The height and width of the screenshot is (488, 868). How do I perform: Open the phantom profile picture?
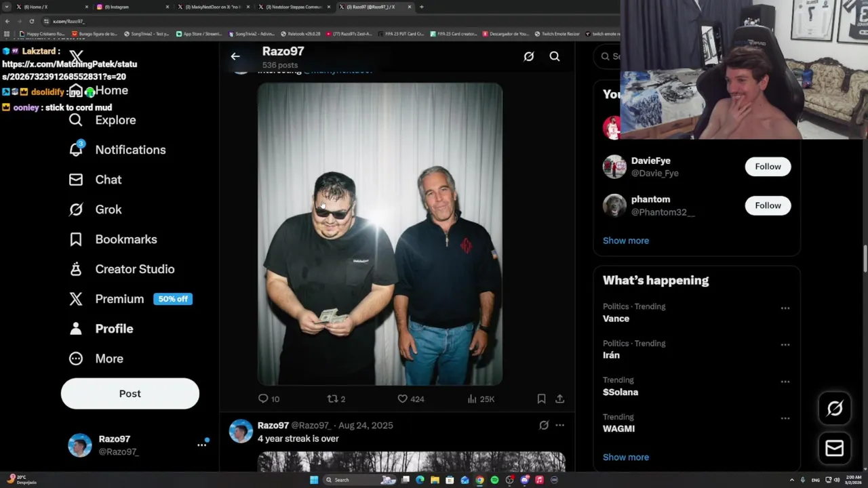(x=614, y=205)
